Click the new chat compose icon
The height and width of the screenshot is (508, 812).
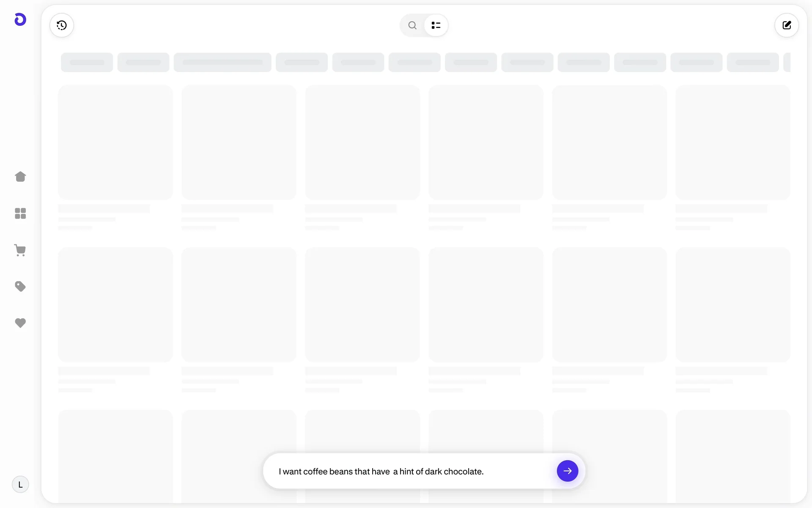point(786,25)
